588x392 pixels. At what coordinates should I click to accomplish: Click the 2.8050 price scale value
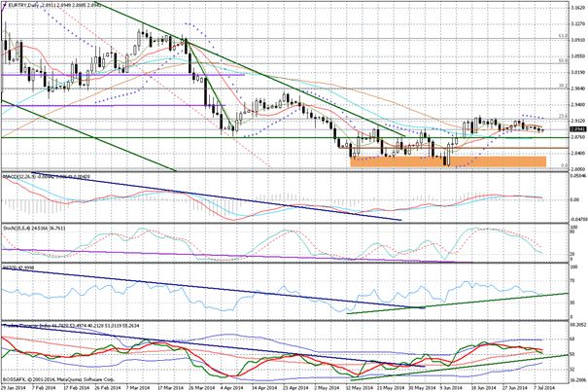coord(576,169)
